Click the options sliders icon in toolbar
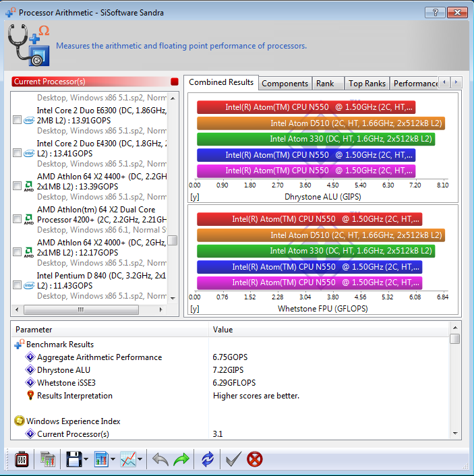The height and width of the screenshot is (476, 474). [x=22, y=460]
